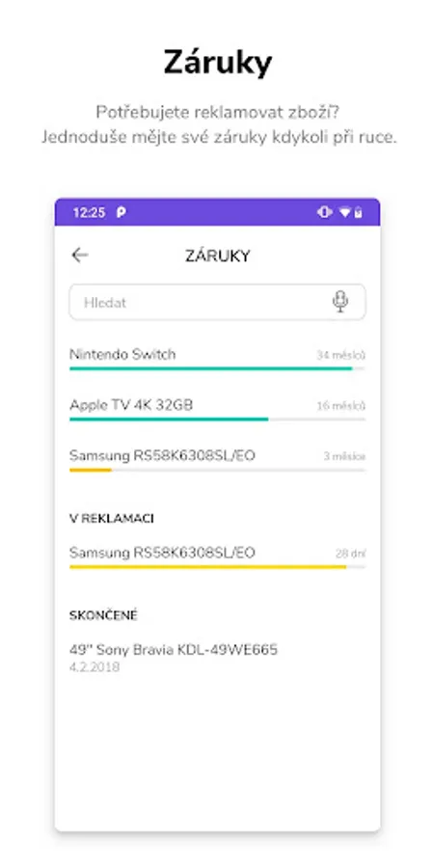The image size is (434, 868).
Task: Select Samsung RS58K6308SL/EO with 3 months left
Action: click(x=217, y=461)
